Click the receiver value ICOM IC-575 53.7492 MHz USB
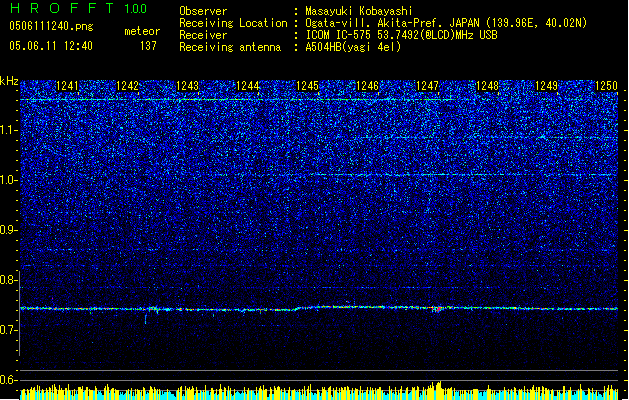Image resolution: width=629 pixels, height=400 pixels. [x=402, y=35]
